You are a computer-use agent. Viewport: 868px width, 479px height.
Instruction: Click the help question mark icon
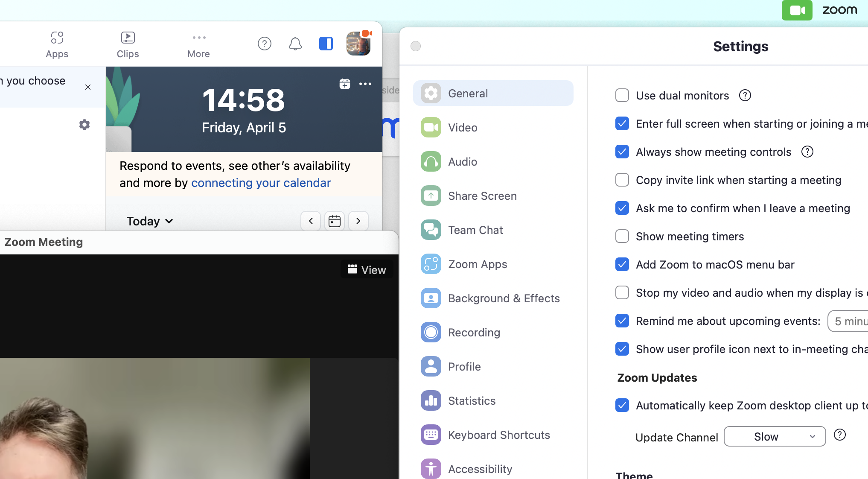coord(264,44)
